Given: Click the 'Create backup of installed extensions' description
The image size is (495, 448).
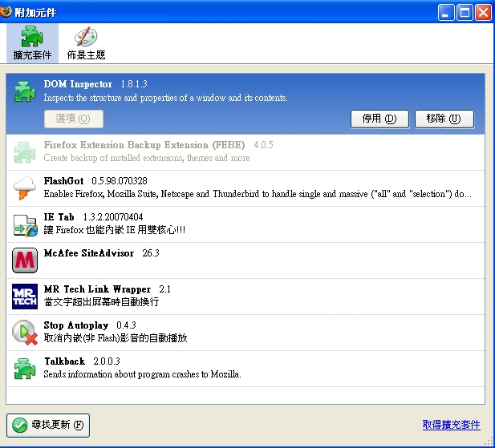Looking at the screenshot, I should (147, 158).
